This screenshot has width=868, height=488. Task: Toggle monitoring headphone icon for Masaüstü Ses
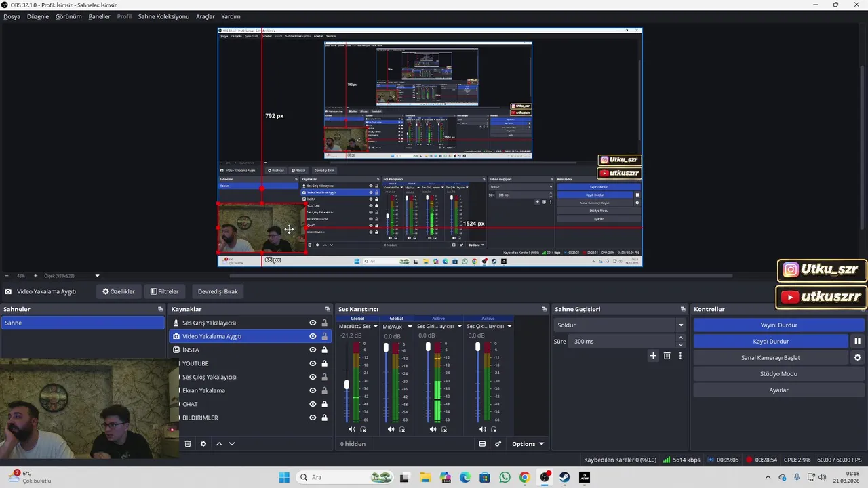[363, 429]
